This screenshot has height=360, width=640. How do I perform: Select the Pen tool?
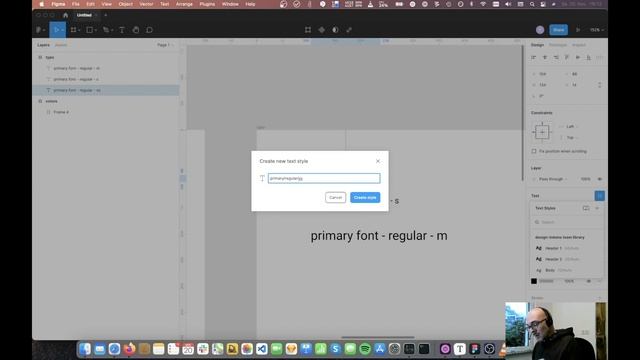coord(106,30)
